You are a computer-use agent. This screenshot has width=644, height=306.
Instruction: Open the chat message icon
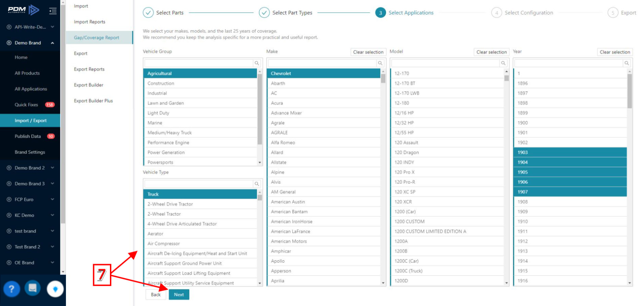pyautogui.click(x=33, y=288)
